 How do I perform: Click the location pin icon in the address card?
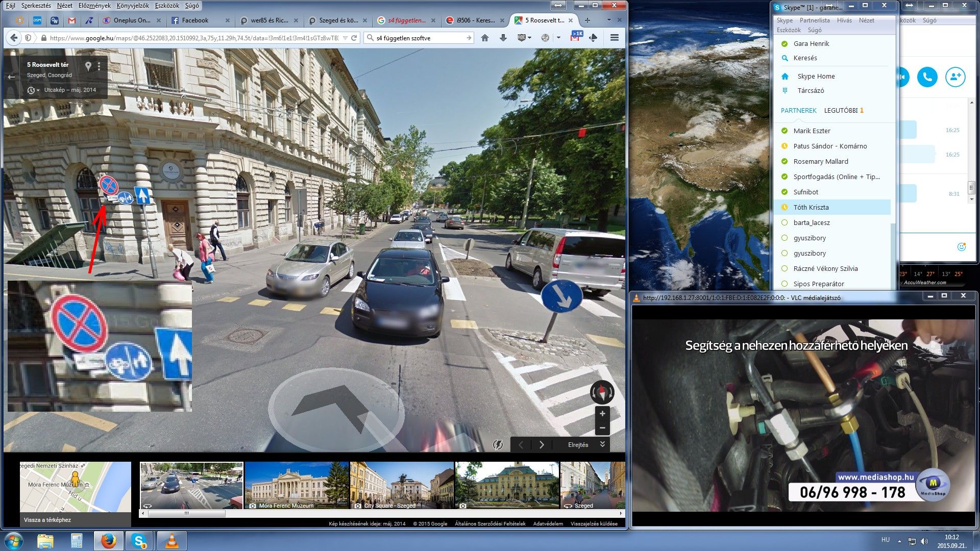(x=88, y=66)
